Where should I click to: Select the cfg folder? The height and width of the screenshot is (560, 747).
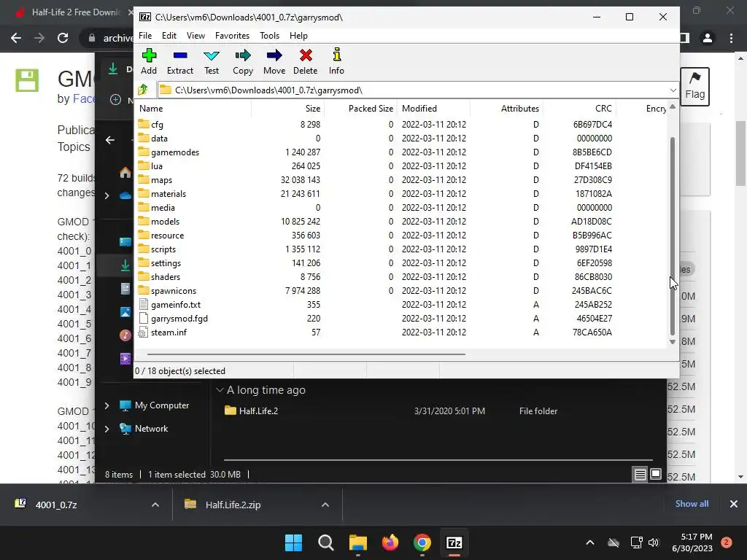(157, 125)
